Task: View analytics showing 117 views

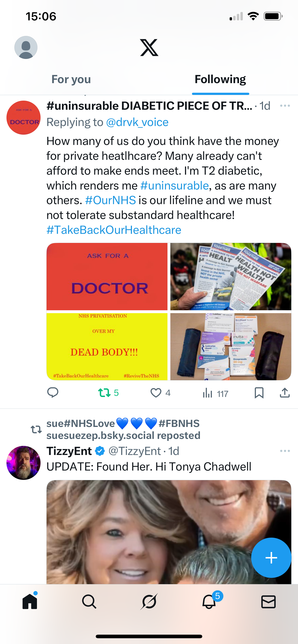Action: point(215,393)
